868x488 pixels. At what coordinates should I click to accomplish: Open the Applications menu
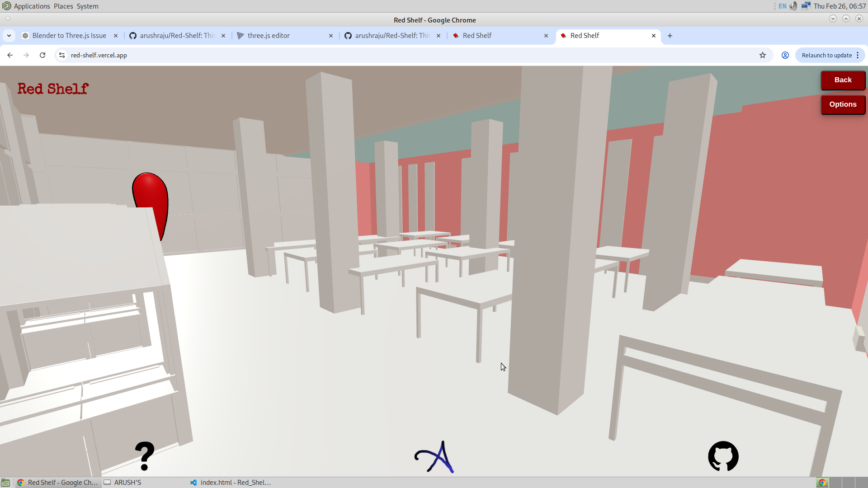pos(32,6)
